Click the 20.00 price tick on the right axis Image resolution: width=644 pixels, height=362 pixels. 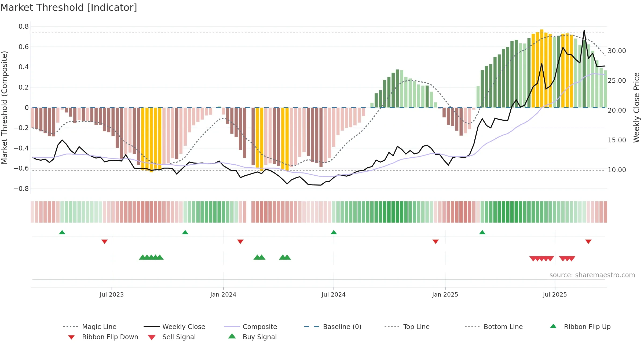(617, 110)
